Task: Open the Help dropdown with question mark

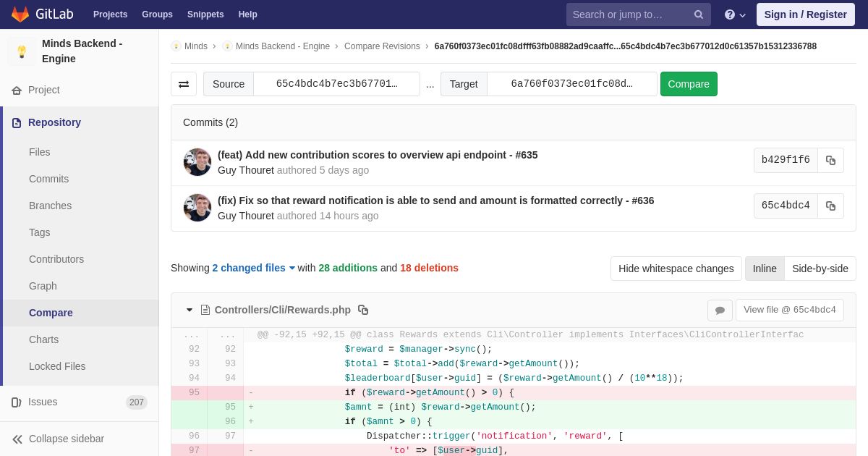Action: 734,14
